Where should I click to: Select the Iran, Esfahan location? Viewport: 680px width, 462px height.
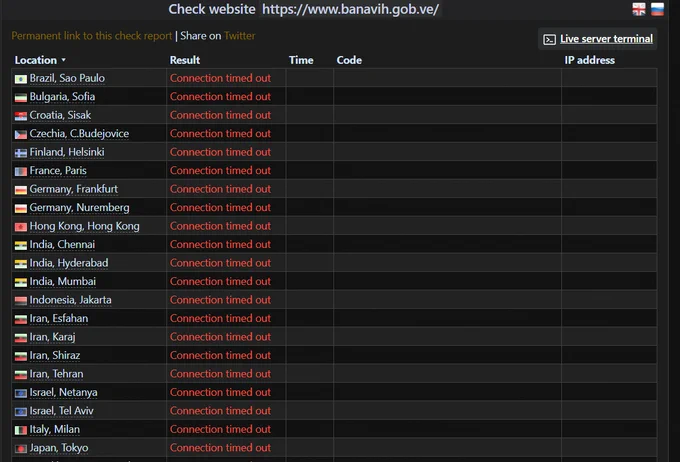(59, 318)
